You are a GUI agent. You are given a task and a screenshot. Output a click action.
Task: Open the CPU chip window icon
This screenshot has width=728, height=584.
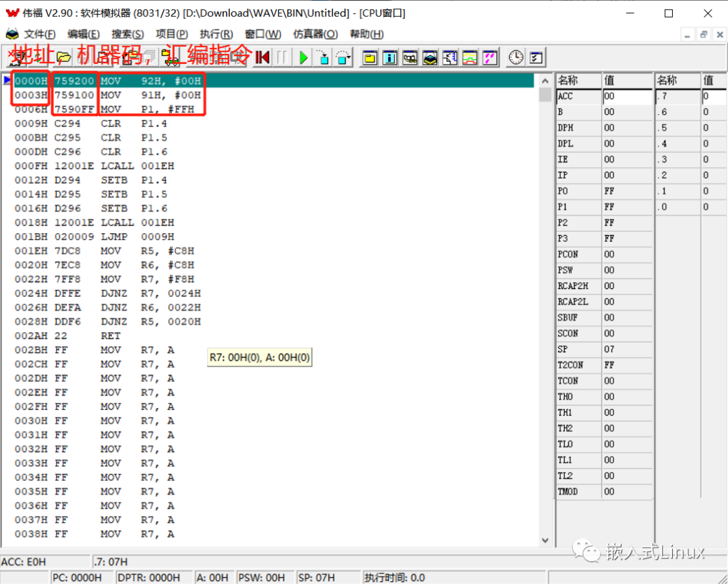coord(429,57)
